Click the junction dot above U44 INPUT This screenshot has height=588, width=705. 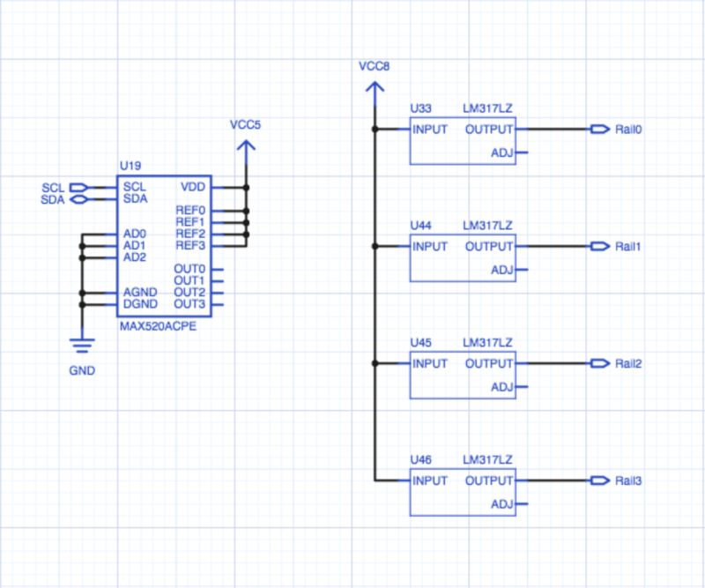pos(375,247)
